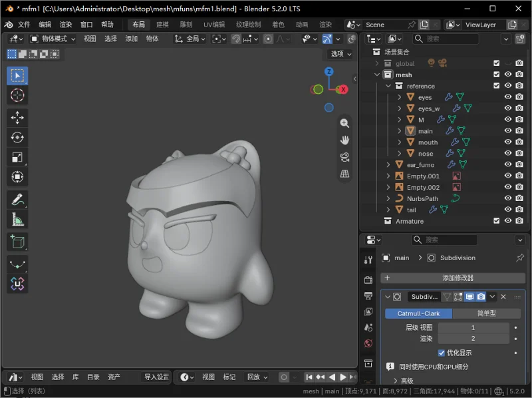Toggle Subdivision modifier viewport display
532x398 pixels.
469,297
